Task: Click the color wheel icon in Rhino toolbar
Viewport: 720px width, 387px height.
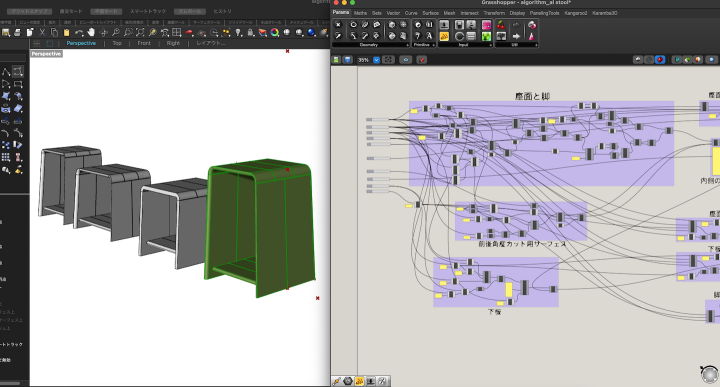Action: click(x=275, y=32)
